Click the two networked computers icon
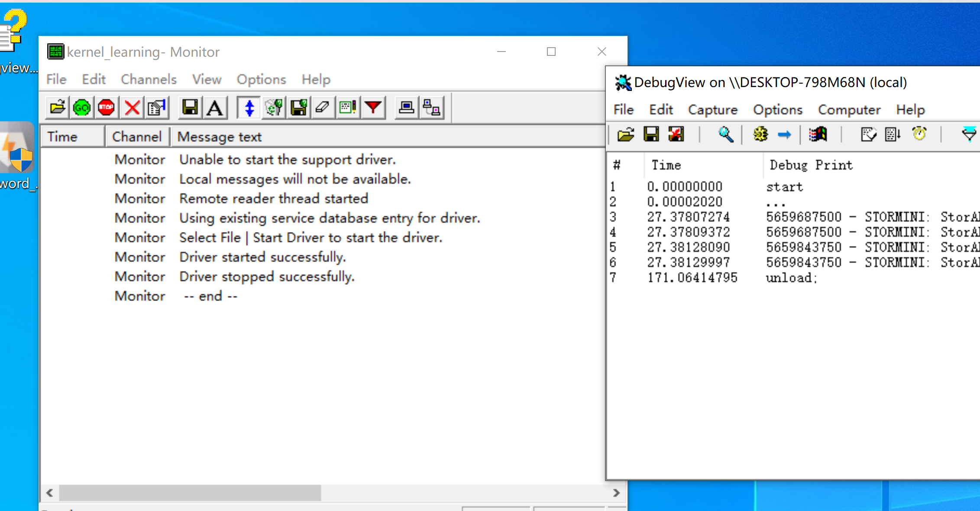Image resolution: width=980 pixels, height=511 pixels. point(431,107)
